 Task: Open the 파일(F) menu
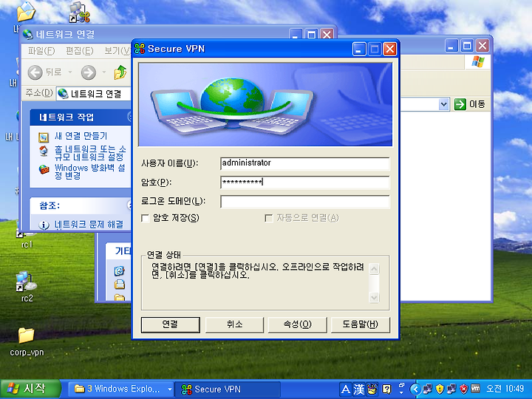tap(41, 51)
